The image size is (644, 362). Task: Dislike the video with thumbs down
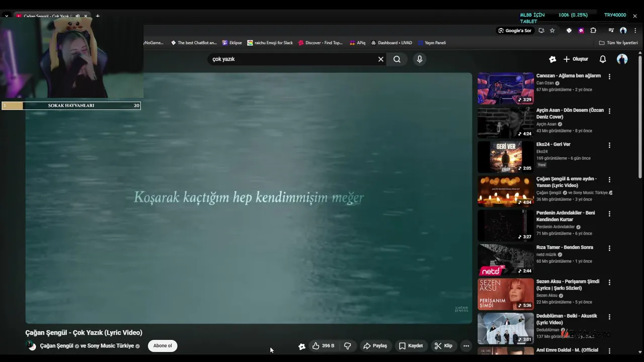347,346
